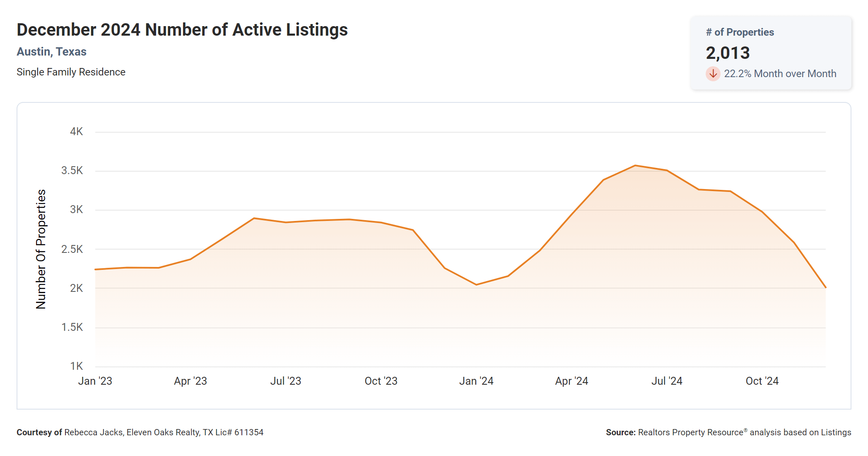Screen dimensions: 868x456
Task: Click the 22.2% Month over Month text
Action: coord(780,74)
